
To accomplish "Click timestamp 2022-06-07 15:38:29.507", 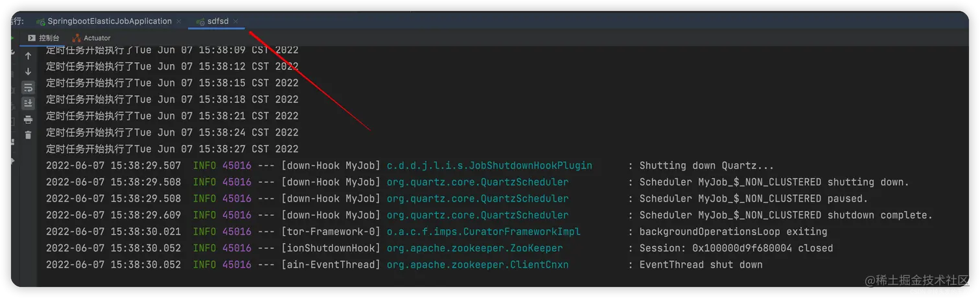I will click(x=113, y=166).
